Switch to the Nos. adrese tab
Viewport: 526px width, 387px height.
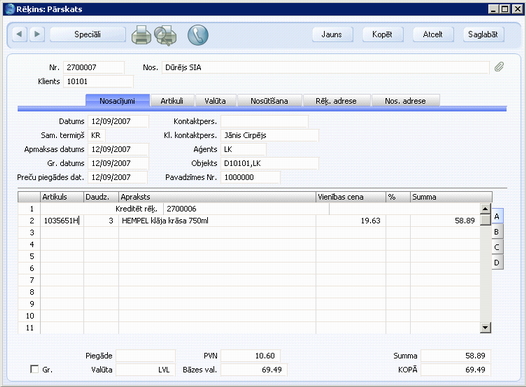point(405,101)
